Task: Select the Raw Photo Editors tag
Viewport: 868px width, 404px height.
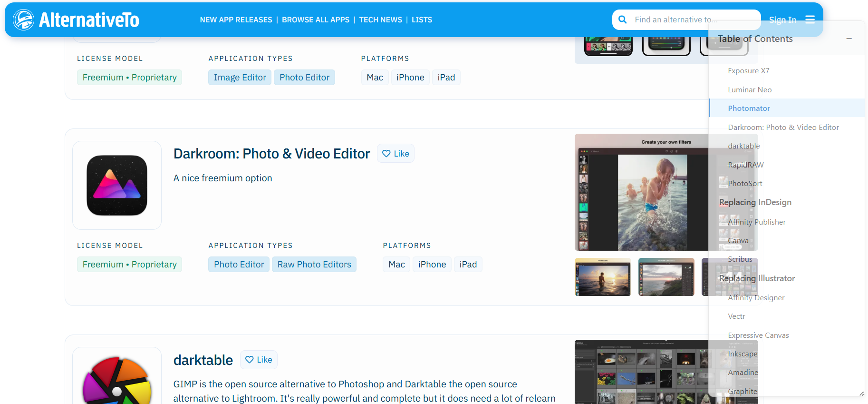Action: click(x=314, y=265)
